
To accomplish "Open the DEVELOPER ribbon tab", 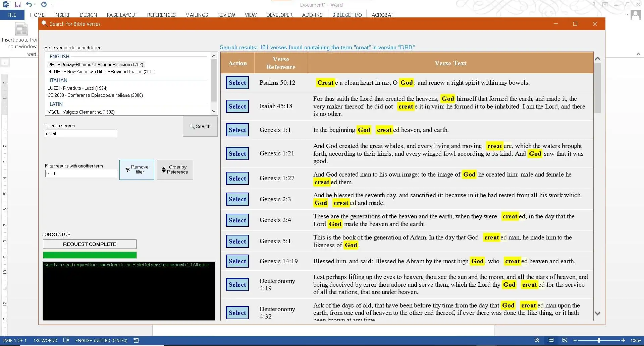I will coord(279,15).
